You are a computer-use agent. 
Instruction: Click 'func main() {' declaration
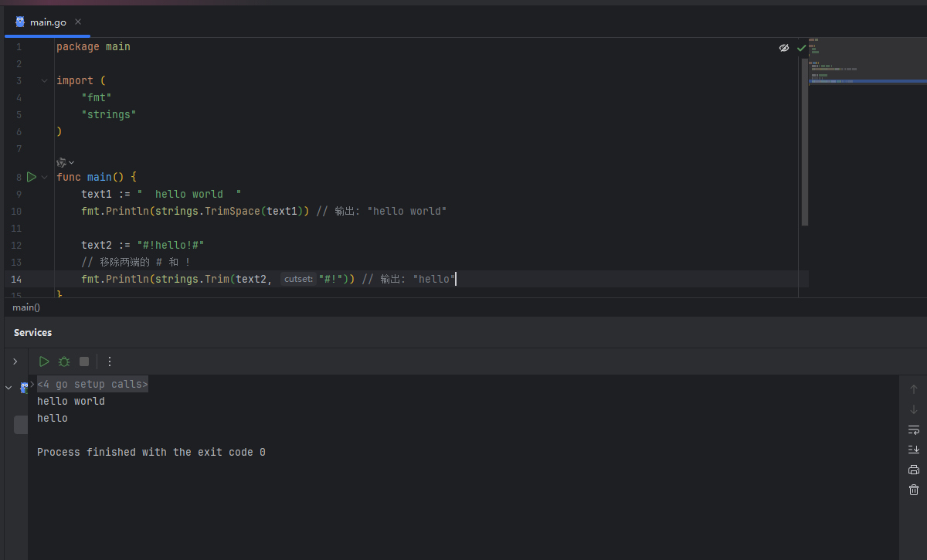[x=97, y=177]
